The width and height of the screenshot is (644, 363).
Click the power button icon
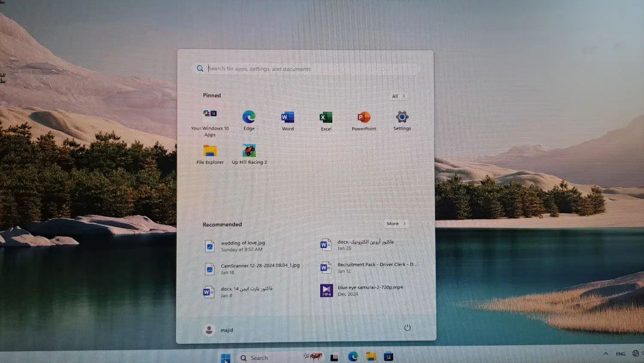(407, 328)
